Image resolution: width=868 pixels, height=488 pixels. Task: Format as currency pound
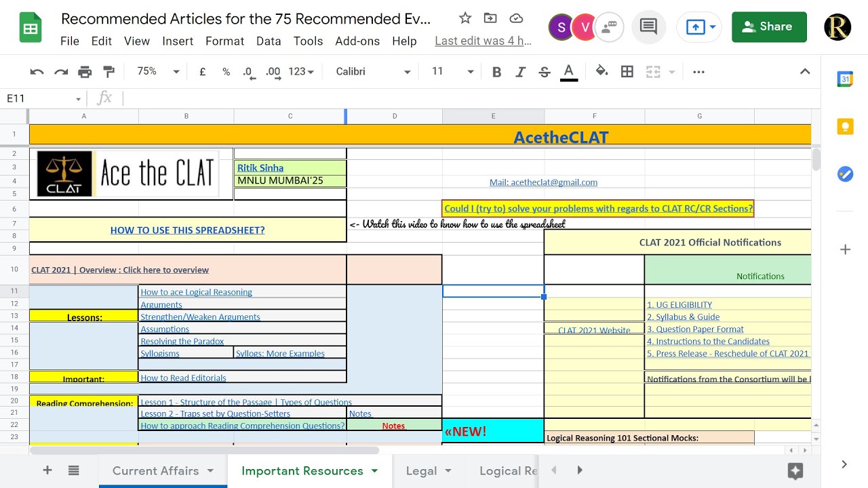tap(202, 72)
